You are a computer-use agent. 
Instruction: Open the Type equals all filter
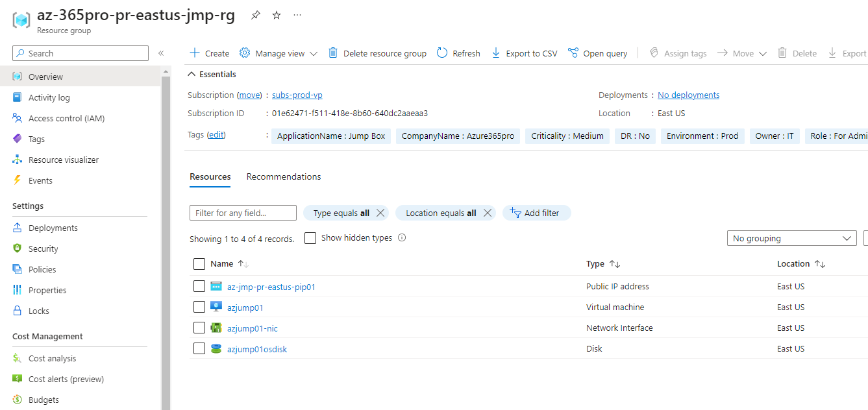click(x=341, y=213)
